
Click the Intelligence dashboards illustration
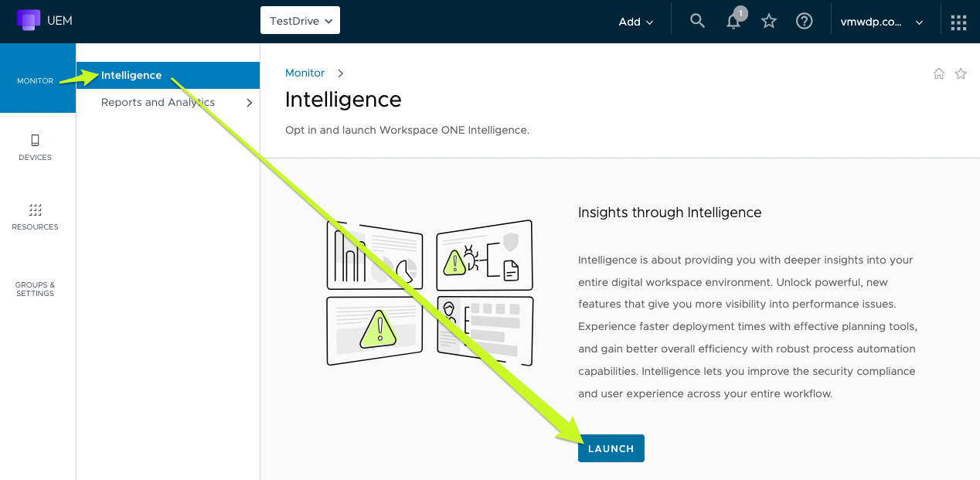(x=430, y=292)
